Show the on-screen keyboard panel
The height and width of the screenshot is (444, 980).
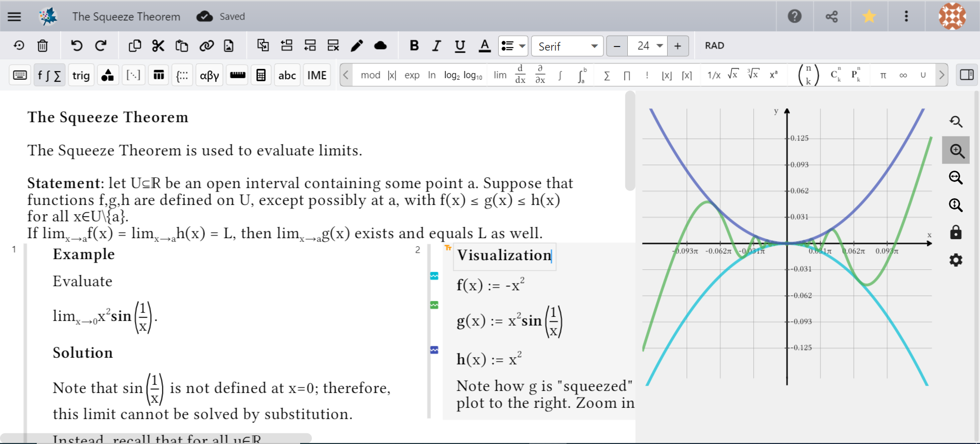tap(20, 75)
